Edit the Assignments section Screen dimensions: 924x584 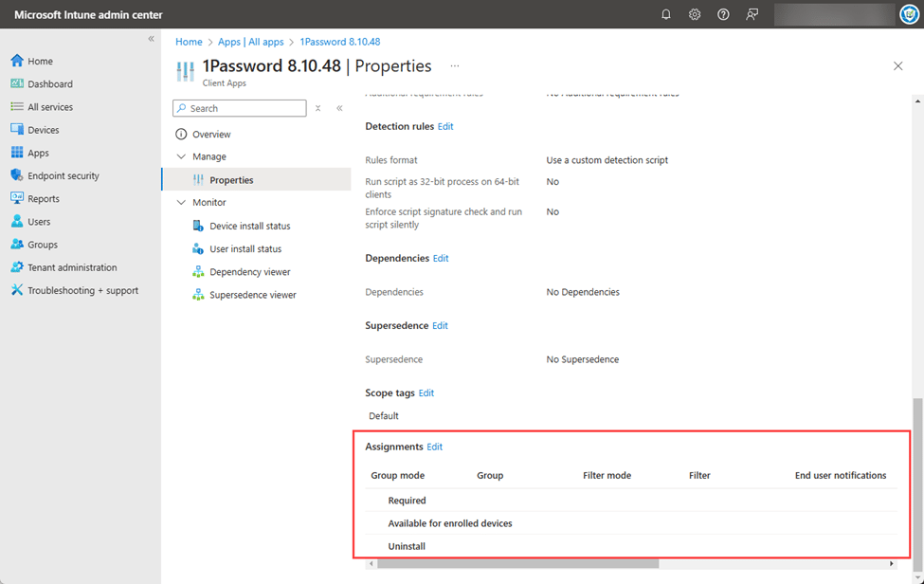(x=434, y=447)
